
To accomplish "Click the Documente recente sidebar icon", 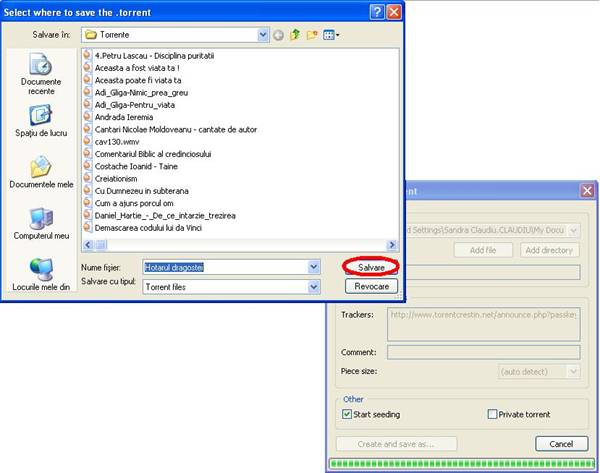I will (41, 73).
